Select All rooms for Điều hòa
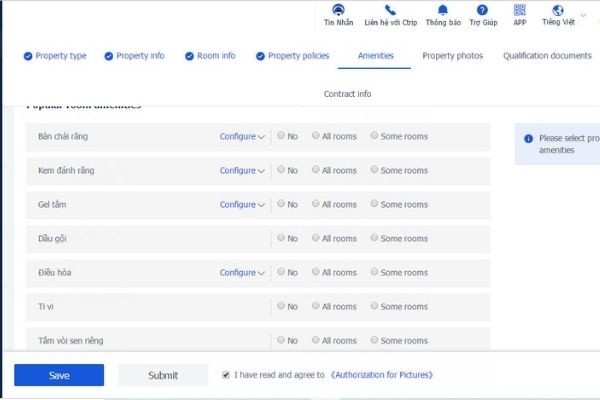Image resolution: width=600 pixels, height=400 pixels. tap(315, 271)
